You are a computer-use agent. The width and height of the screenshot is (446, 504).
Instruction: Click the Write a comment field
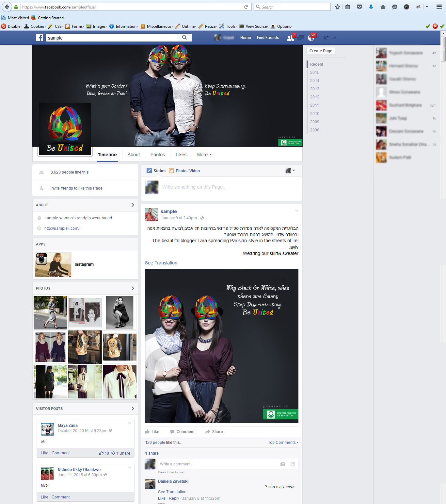coord(217,464)
